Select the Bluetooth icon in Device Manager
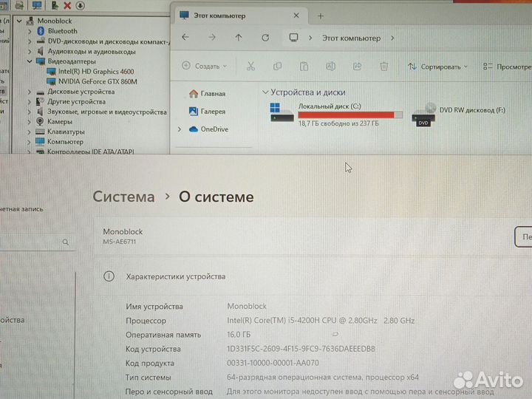 point(41,31)
